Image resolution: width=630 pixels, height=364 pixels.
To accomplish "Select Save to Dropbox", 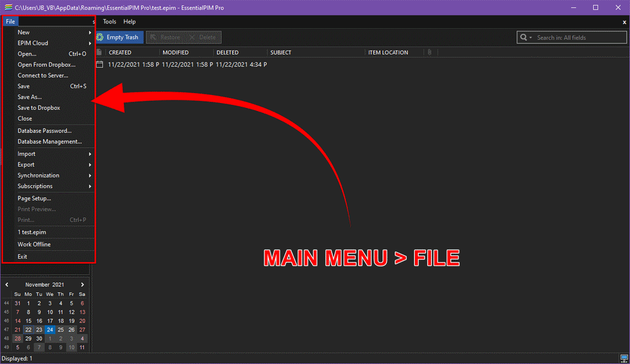I will pos(55,108).
